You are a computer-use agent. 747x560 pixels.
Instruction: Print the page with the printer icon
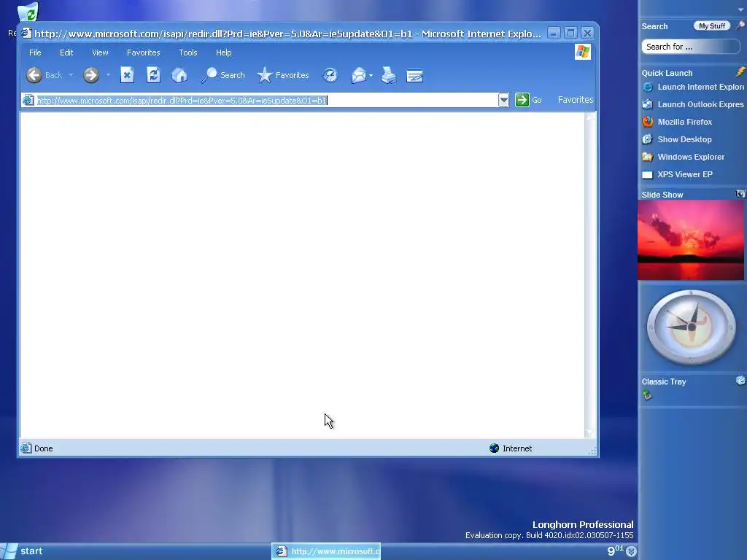click(388, 75)
